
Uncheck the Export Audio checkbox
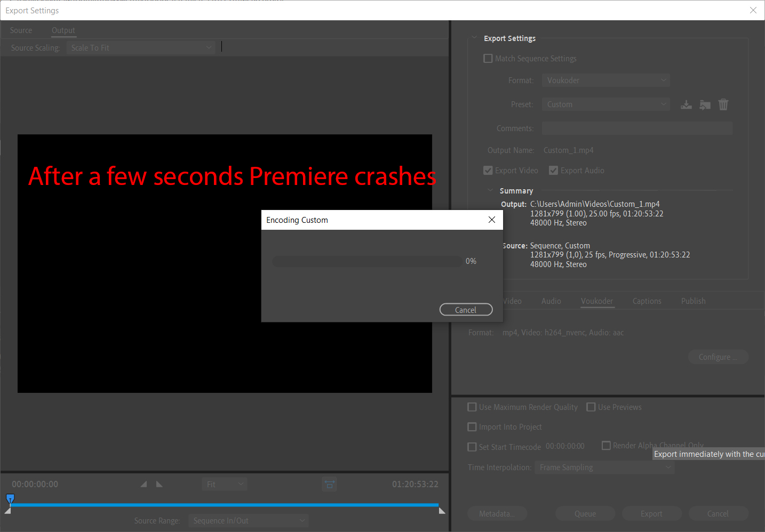coord(553,171)
